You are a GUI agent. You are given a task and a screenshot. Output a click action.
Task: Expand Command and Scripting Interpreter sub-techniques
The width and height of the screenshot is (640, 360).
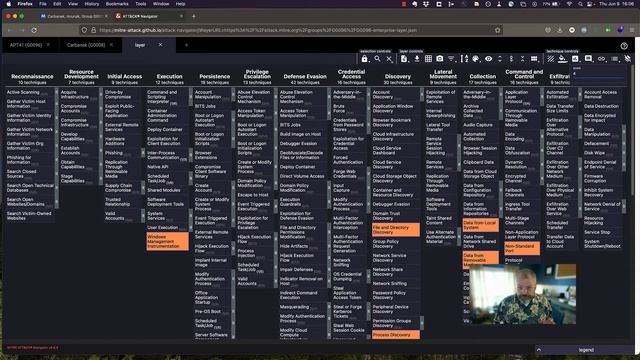tap(190, 97)
